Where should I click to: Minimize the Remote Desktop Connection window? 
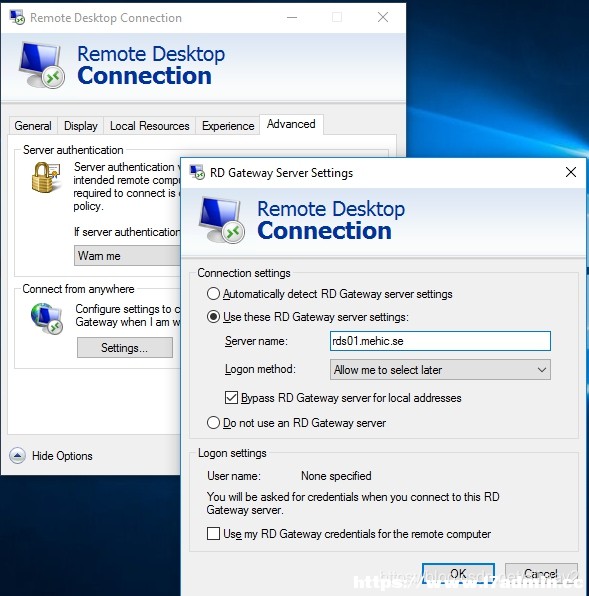coord(292,17)
